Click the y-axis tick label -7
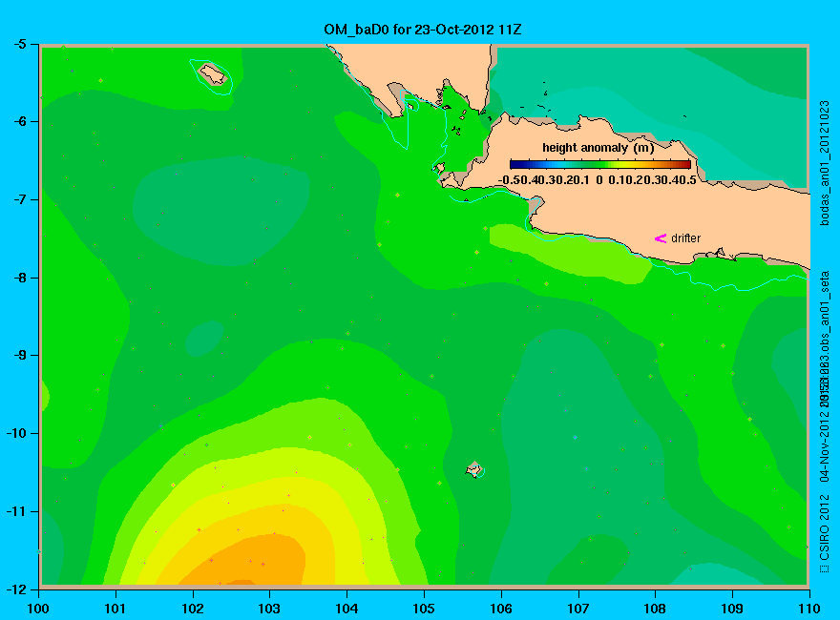This screenshot has height=620, width=840. coord(19,199)
